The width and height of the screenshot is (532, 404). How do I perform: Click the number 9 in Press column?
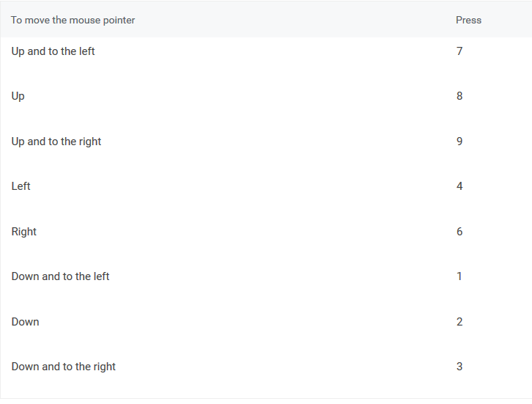[x=459, y=142]
